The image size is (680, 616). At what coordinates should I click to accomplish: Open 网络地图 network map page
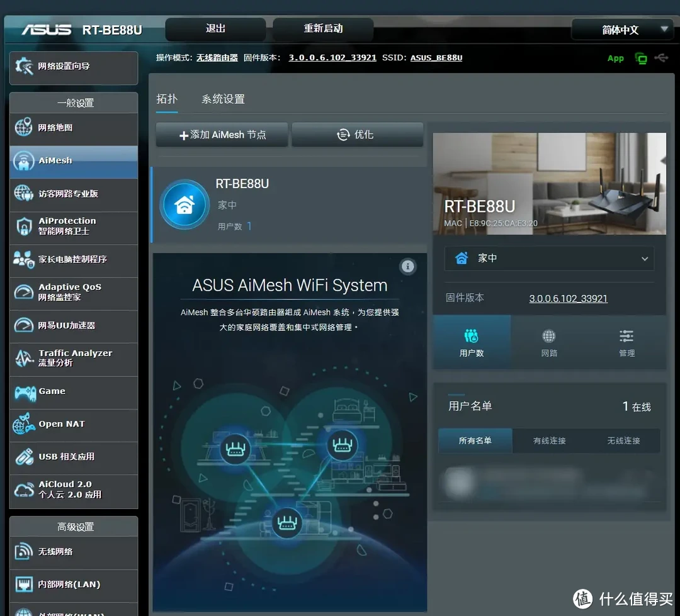[x=74, y=128]
